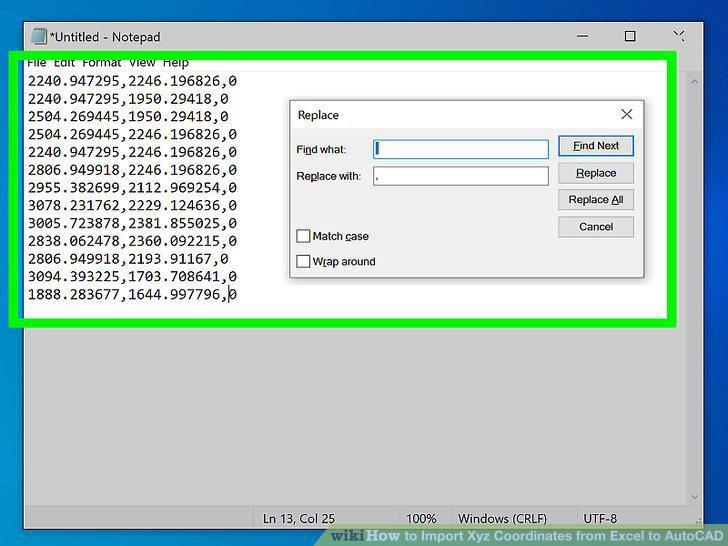Cancel the Replace dialog
The width and height of the screenshot is (728, 546).
pos(596,227)
